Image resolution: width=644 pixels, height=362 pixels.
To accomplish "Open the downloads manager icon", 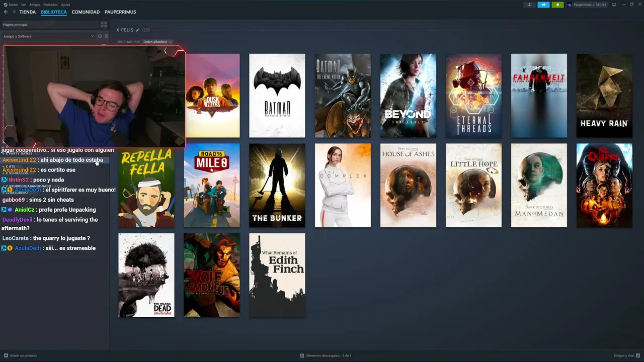I will [x=302, y=355].
